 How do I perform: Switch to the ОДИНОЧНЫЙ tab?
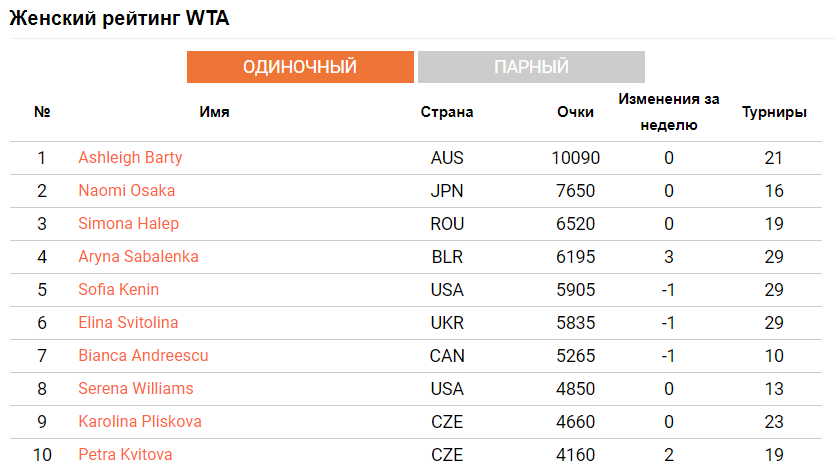(300, 67)
